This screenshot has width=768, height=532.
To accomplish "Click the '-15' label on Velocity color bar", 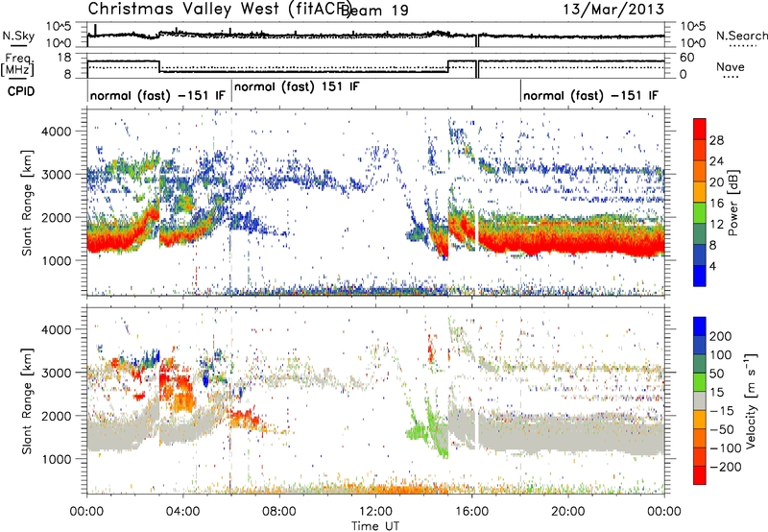I will click(x=722, y=411).
